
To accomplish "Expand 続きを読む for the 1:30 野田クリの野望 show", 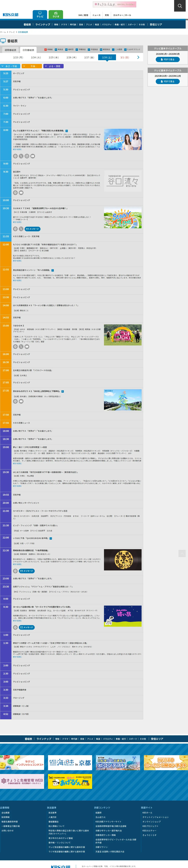I will pos(17,657).
